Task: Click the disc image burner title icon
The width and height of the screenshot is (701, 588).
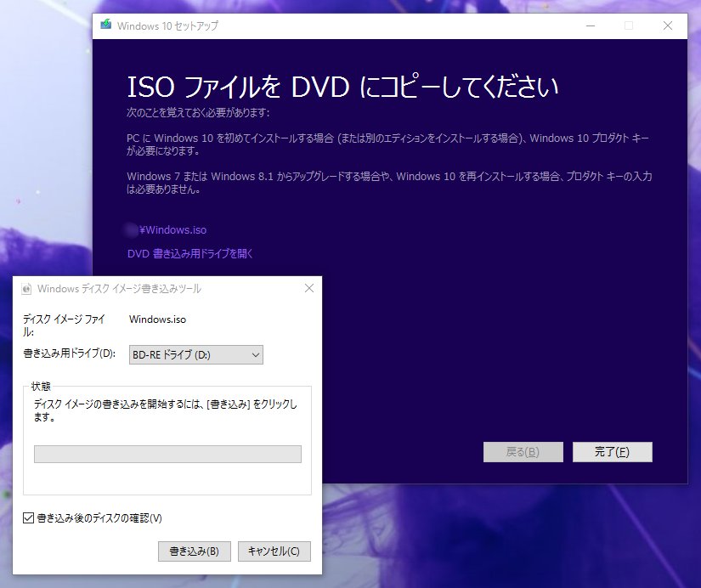Action: point(26,289)
